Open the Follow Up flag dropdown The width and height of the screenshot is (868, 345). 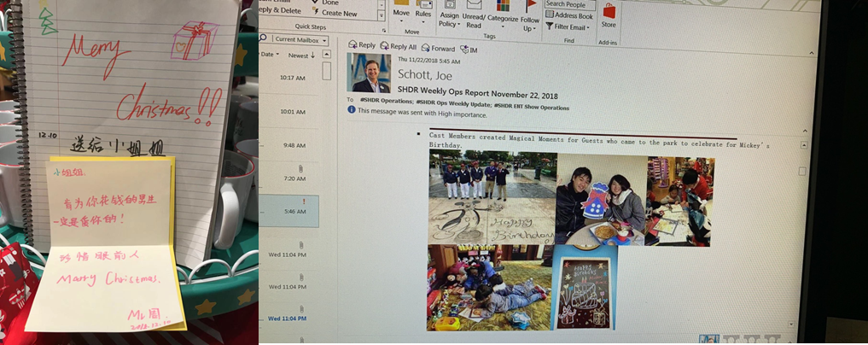(x=530, y=19)
